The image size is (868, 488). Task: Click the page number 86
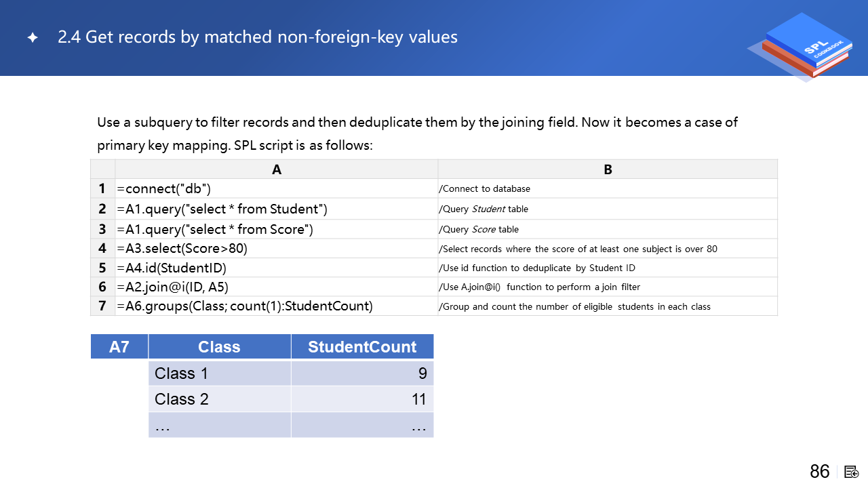[x=820, y=472]
